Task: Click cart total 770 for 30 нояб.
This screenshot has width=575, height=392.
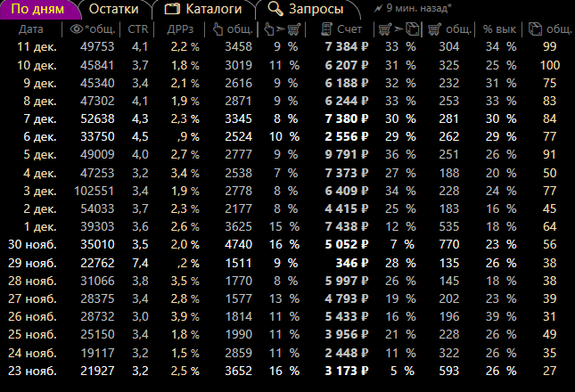Action: click(448, 244)
